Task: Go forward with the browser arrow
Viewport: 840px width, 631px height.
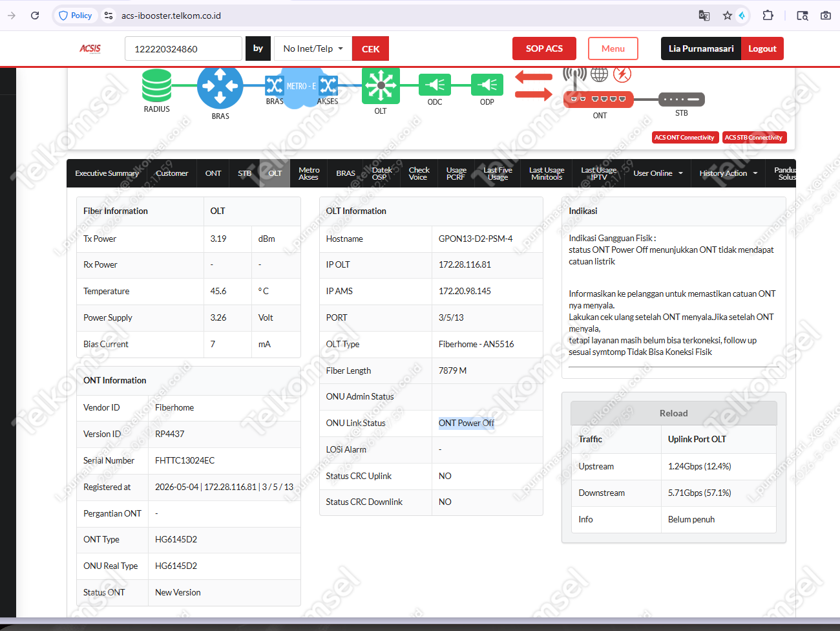Action: 12,16
